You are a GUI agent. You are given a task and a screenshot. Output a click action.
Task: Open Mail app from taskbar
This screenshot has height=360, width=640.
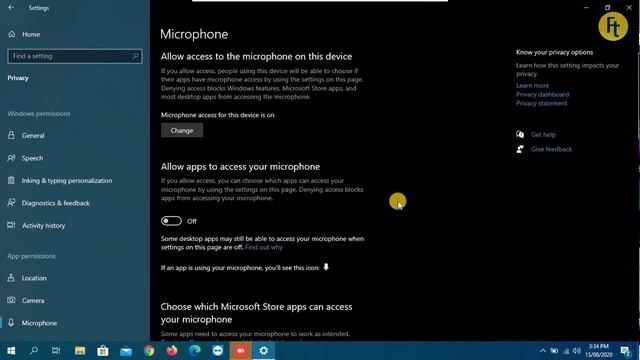click(x=126, y=351)
